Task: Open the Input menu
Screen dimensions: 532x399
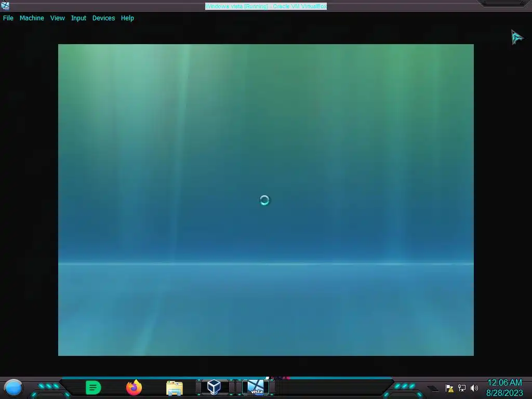Action: [x=78, y=18]
